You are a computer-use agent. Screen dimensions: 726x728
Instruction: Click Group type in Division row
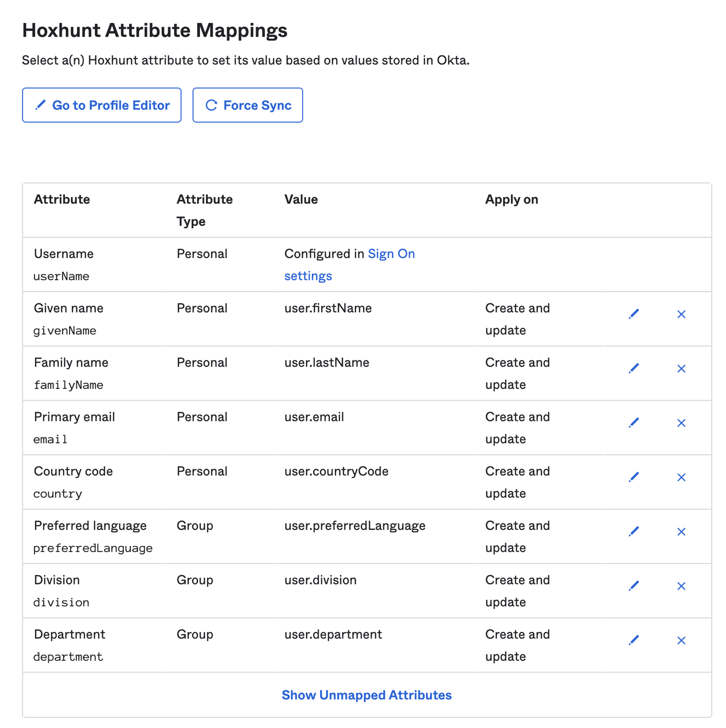pyautogui.click(x=195, y=580)
